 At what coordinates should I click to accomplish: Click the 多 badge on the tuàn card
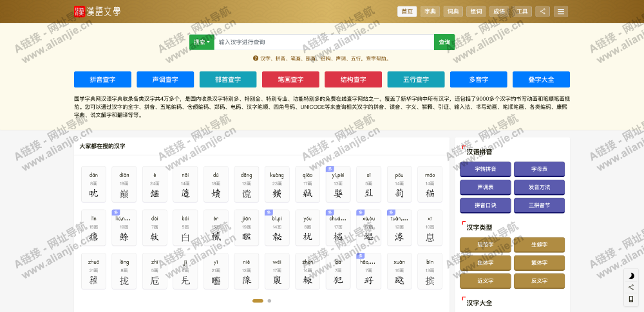click(x=391, y=212)
